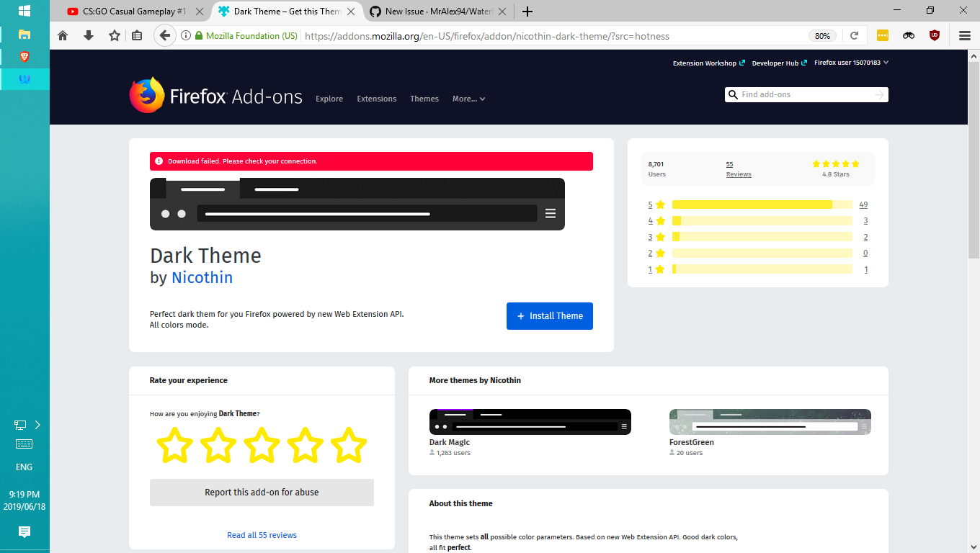This screenshot has height=553, width=980.
Task: Open author Nicothin's profile link
Action: coord(202,277)
